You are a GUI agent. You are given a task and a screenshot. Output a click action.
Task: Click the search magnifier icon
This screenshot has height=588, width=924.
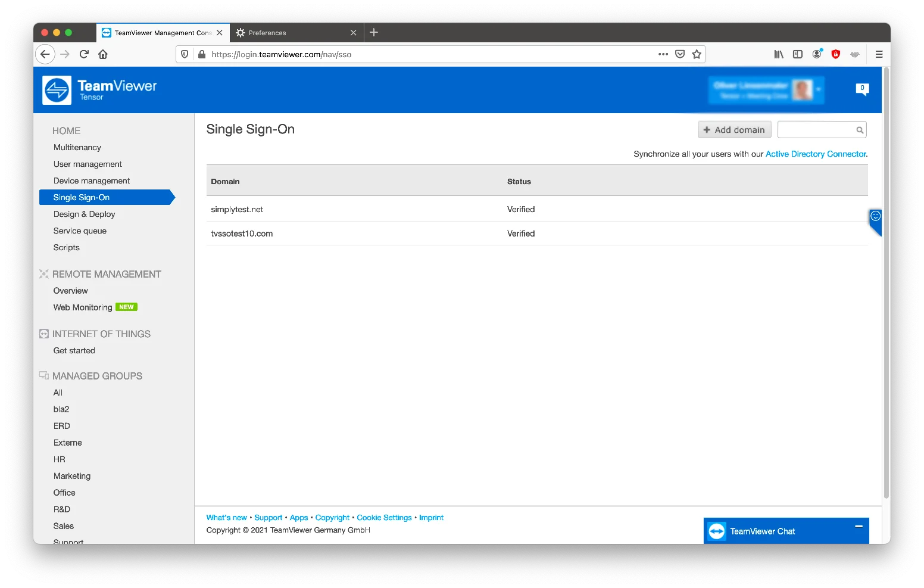tap(860, 130)
